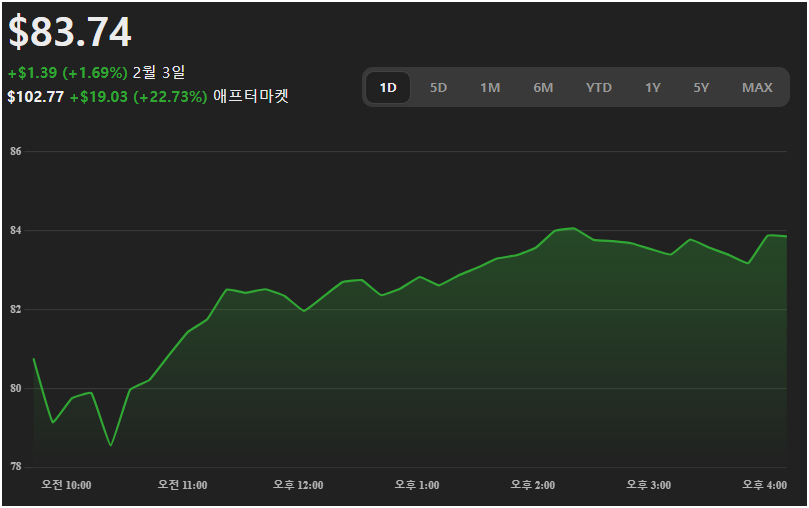The height and width of the screenshot is (508, 809).
Task: Click the +$1.39 (+1.69%) daily change
Action: pos(68,73)
